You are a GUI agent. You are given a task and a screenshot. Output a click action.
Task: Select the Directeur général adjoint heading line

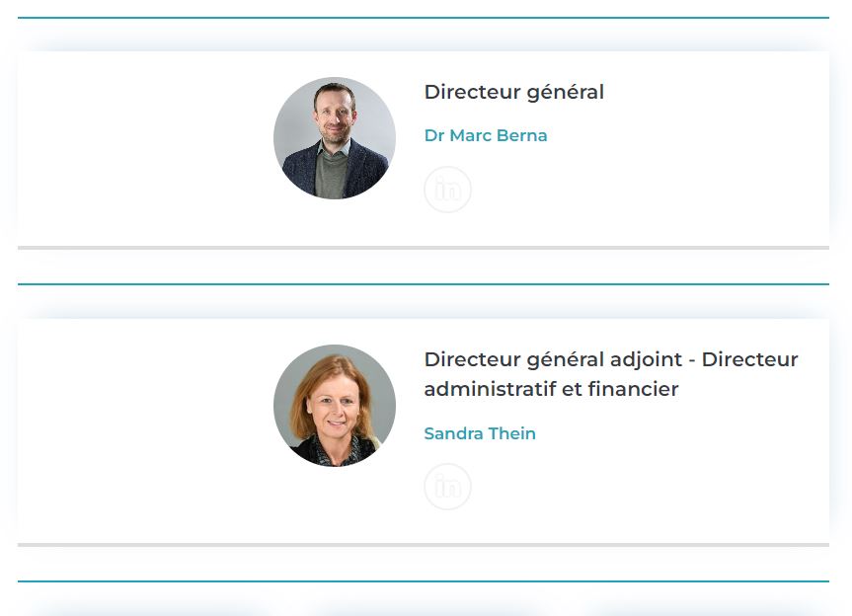pyautogui.click(x=611, y=359)
